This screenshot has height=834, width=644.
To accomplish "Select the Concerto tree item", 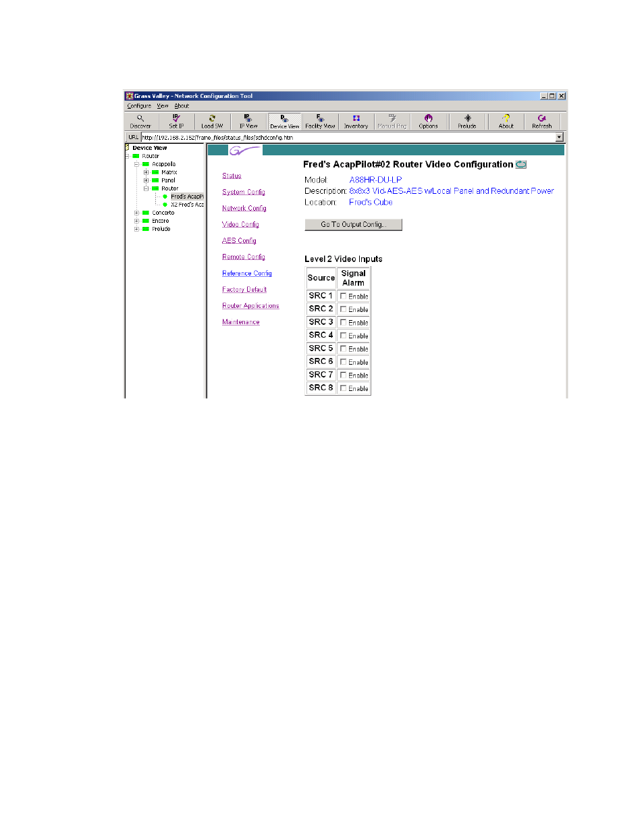I will [x=163, y=213].
